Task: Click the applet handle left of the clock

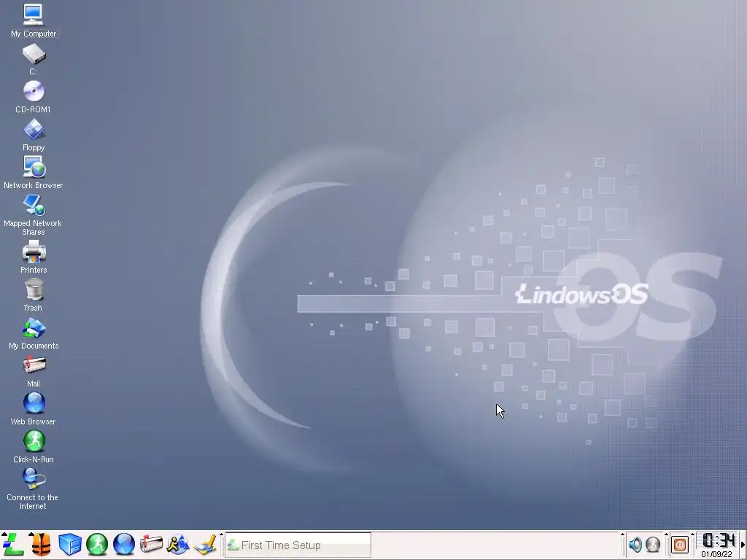Action: pyautogui.click(x=693, y=545)
